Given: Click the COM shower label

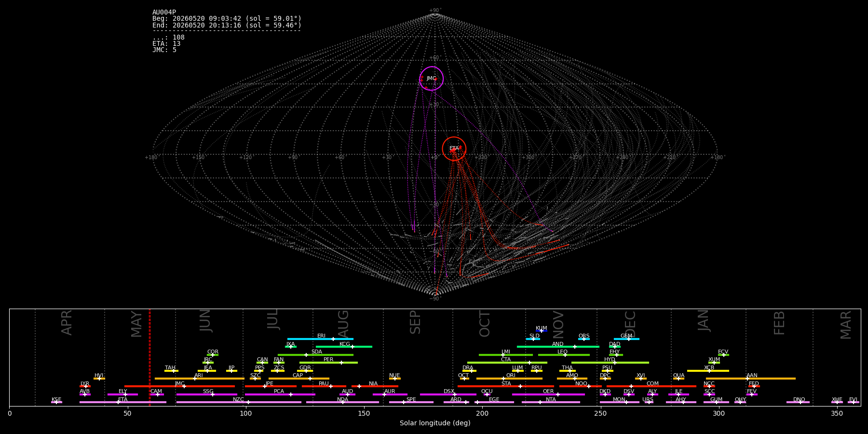Looking at the screenshot, I should pyautogui.click(x=652, y=384).
